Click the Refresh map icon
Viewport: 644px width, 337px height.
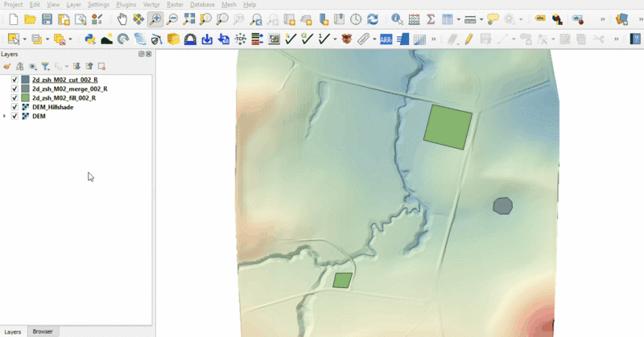click(373, 19)
